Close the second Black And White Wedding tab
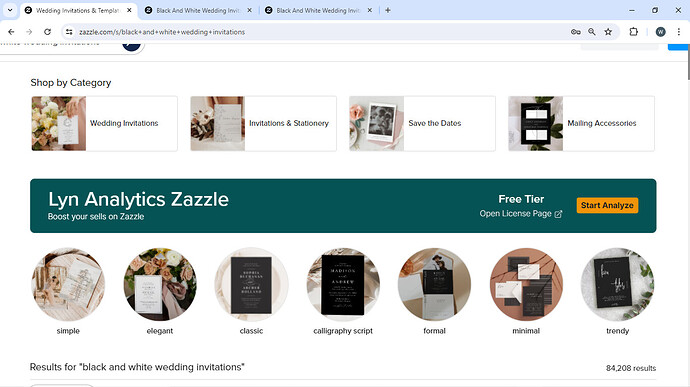This screenshot has width=690, height=387. 250,10
